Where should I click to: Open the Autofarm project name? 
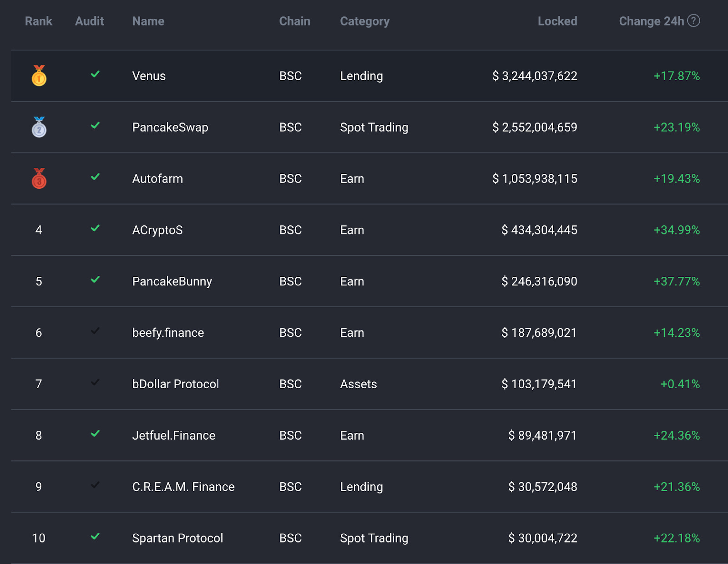click(x=157, y=179)
